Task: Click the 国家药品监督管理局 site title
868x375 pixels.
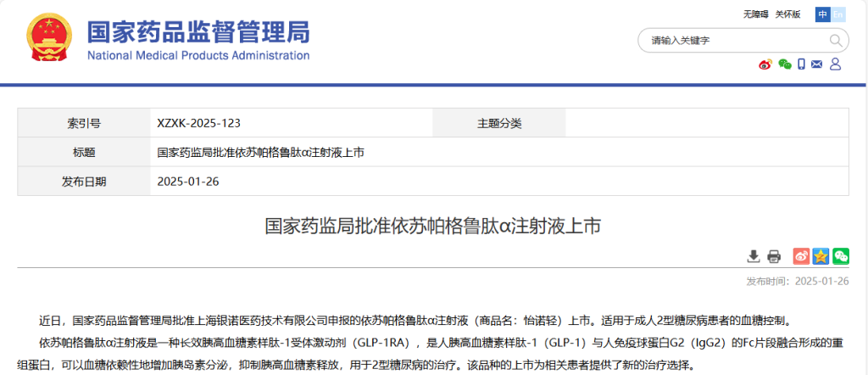Action: coord(198,32)
